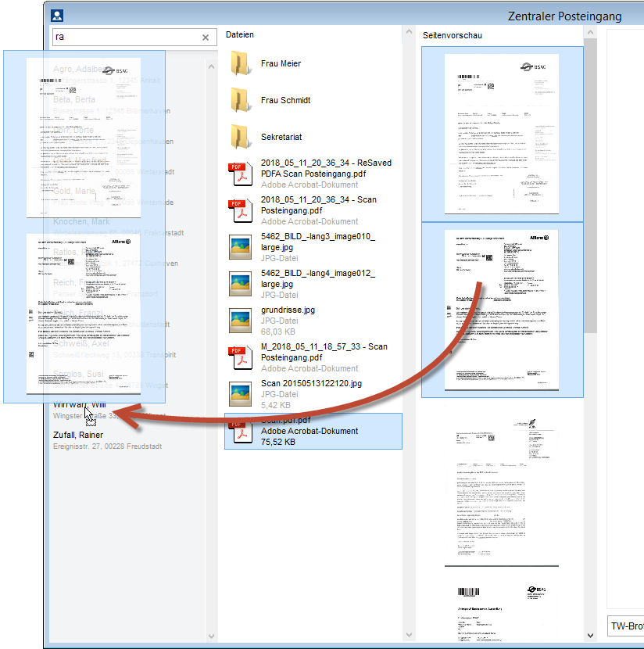Viewport: 644px width, 649px height.
Task: Select PDF icon of M_2018_05_11_18_57_33 - Scan Posteingang.pdf
Action: [240, 357]
